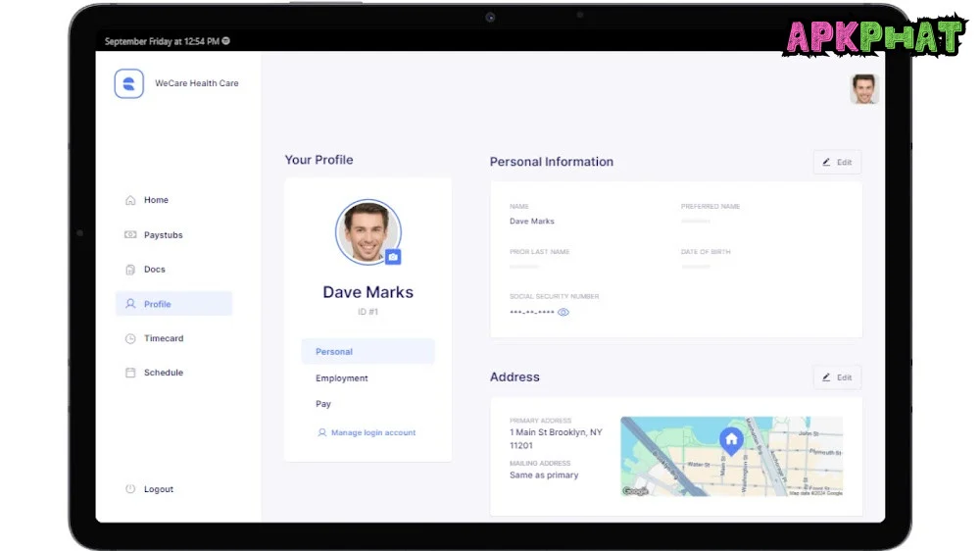980x551 pixels.
Task: Click the camera badge on profile photo
Action: coord(393,257)
